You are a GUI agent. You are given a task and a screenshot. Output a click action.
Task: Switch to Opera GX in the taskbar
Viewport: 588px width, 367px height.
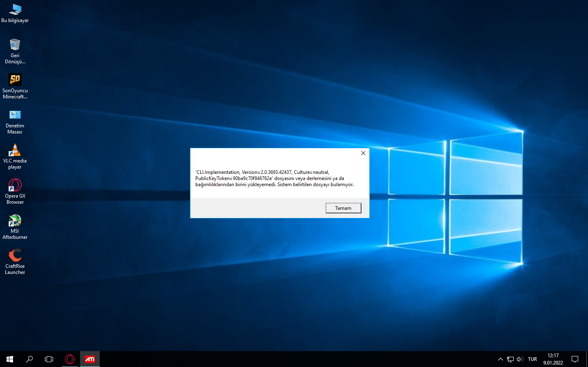pos(70,359)
